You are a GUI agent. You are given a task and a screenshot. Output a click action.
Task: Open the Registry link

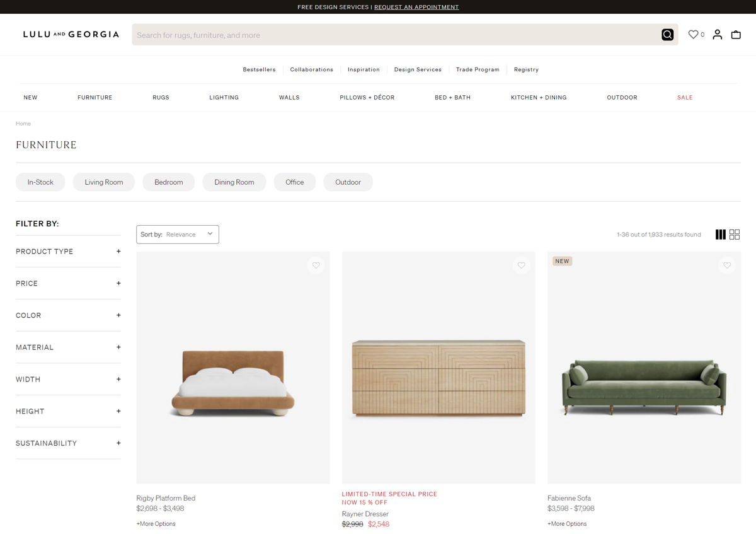526,69
